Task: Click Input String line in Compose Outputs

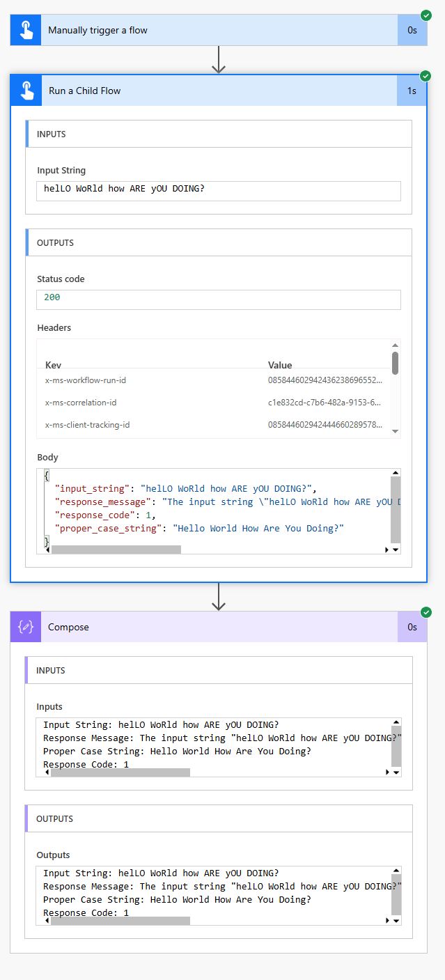Action: [x=161, y=873]
